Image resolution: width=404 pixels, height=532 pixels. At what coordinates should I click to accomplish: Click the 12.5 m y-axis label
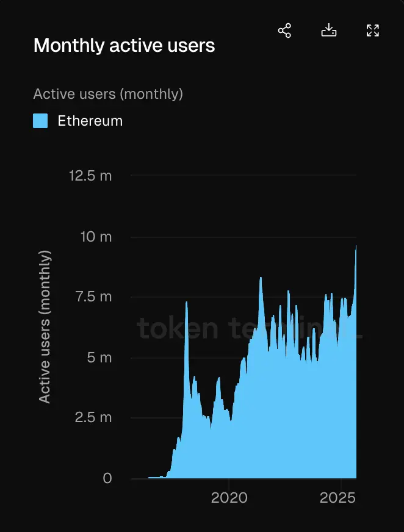pos(90,176)
